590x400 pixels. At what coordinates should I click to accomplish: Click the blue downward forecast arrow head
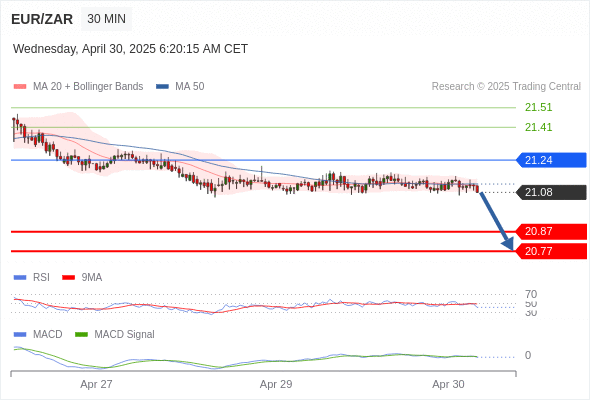[x=508, y=244]
